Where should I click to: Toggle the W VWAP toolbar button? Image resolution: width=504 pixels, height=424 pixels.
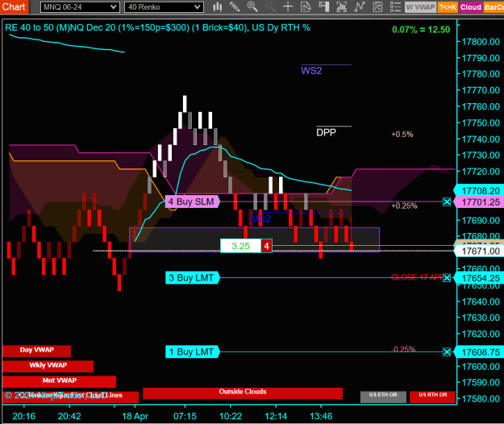coord(420,7)
